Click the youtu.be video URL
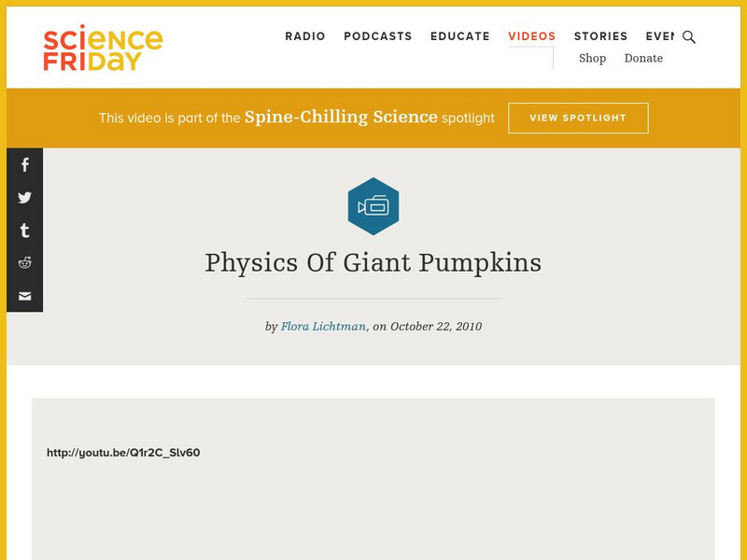Screen dimensions: 747x560 (x=123, y=453)
